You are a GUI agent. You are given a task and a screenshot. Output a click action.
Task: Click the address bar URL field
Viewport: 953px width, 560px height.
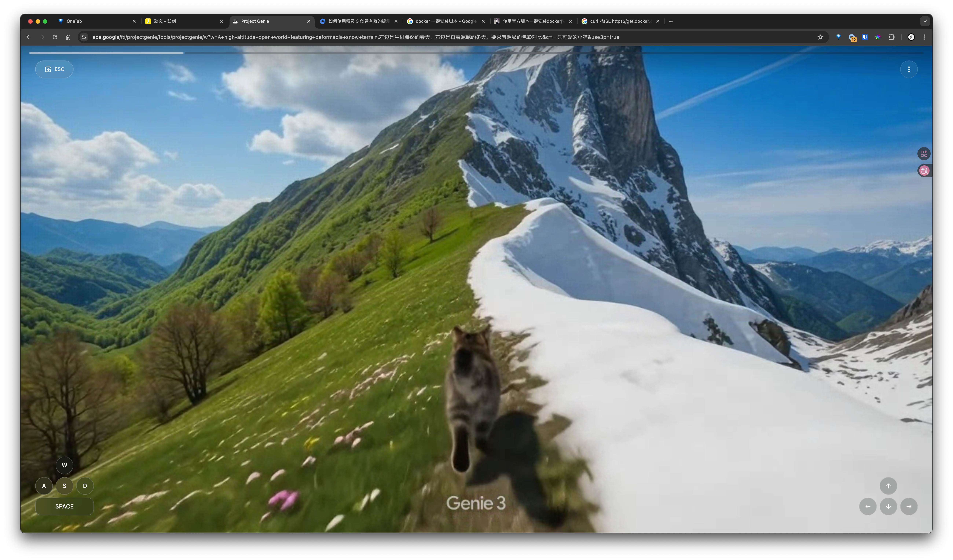pos(355,37)
